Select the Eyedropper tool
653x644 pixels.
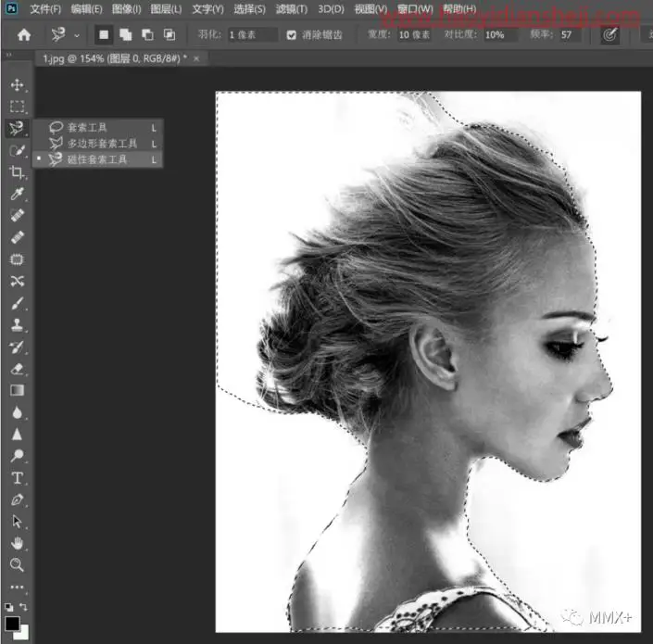coord(17,194)
